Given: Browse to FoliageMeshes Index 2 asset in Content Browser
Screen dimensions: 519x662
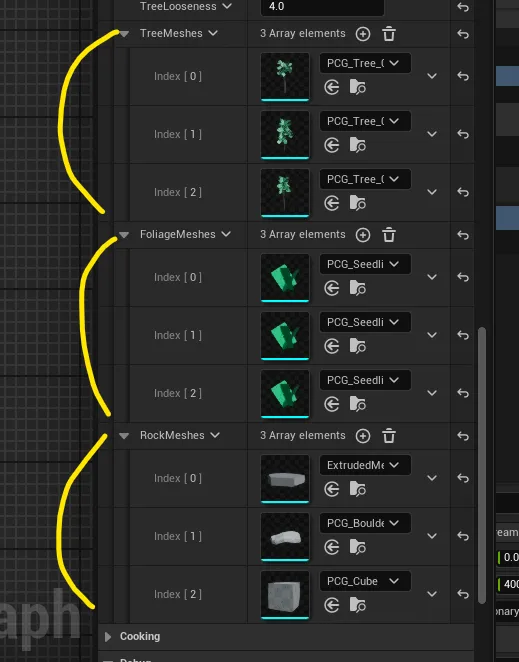Looking at the screenshot, I should tap(357, 404).
